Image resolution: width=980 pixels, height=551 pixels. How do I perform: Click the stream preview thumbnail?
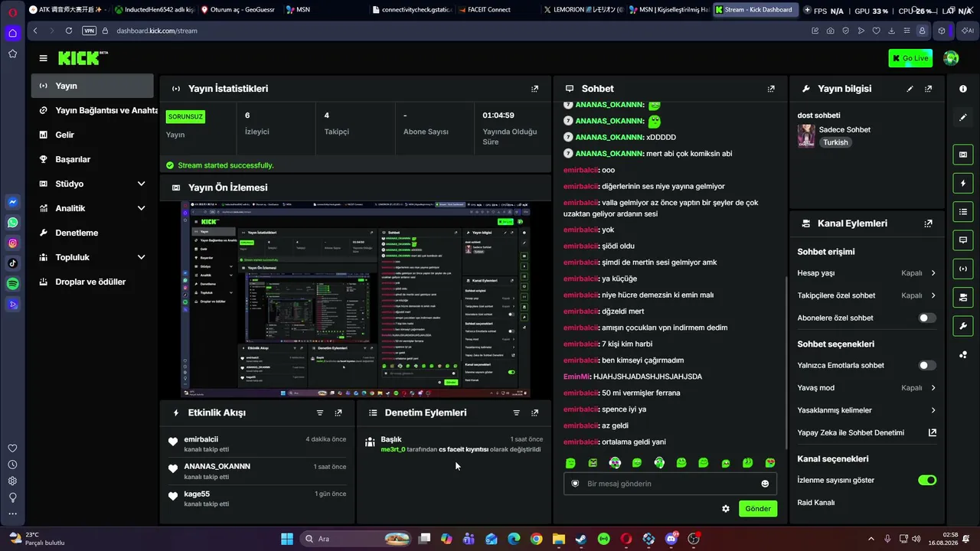[x=356, y=299]
